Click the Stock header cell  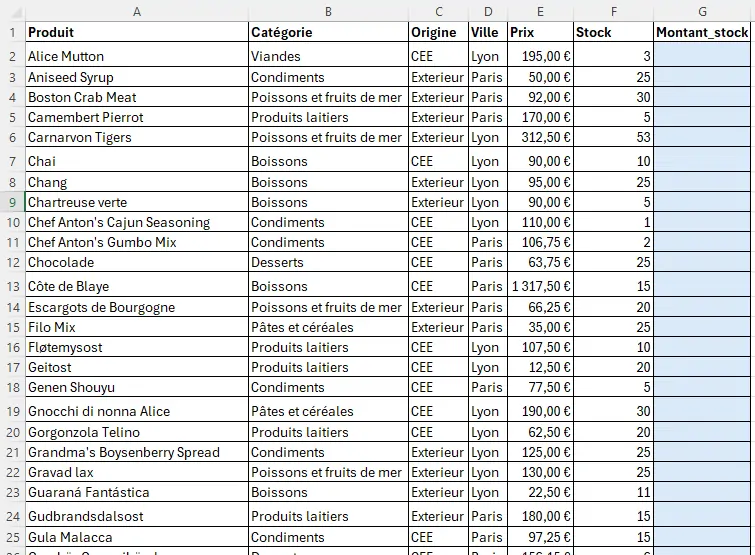(x=613, y=32)
